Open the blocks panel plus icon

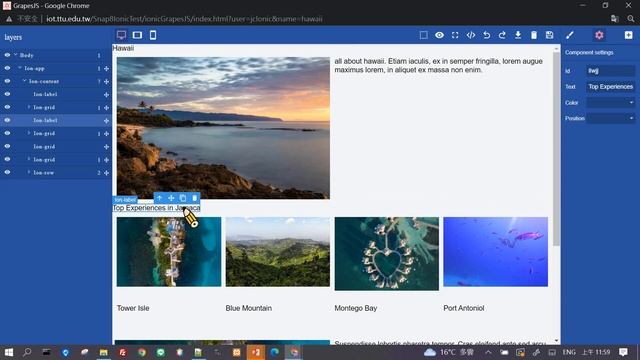point(628,35)
